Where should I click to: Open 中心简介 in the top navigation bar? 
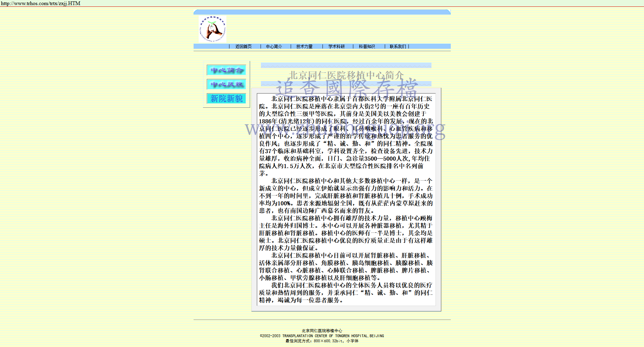tap(274, 46)
